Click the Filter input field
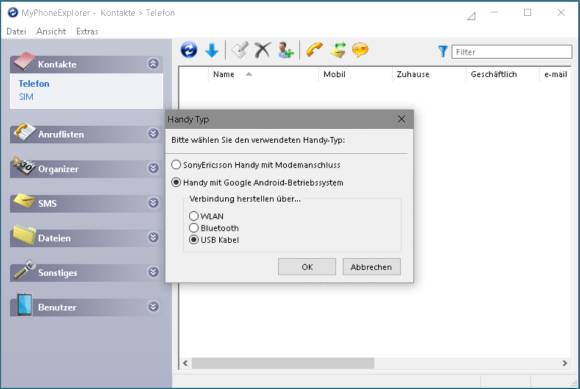Image resolution: width=580 pixels, height=389 pixels. (512, 52)
